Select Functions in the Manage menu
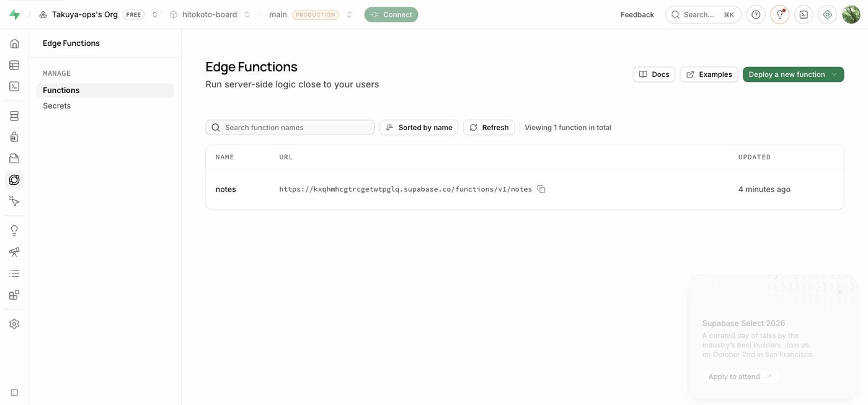This screenshot has width=868, height=405. 105,91
